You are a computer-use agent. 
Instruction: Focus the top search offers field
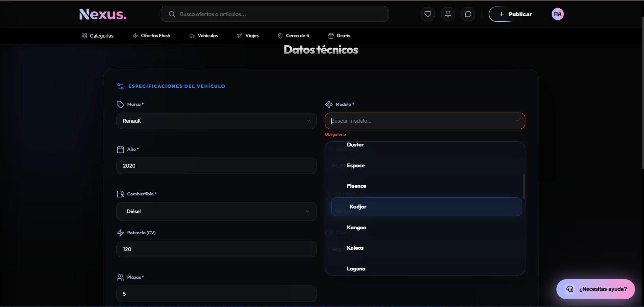click(x=275, y=14)
